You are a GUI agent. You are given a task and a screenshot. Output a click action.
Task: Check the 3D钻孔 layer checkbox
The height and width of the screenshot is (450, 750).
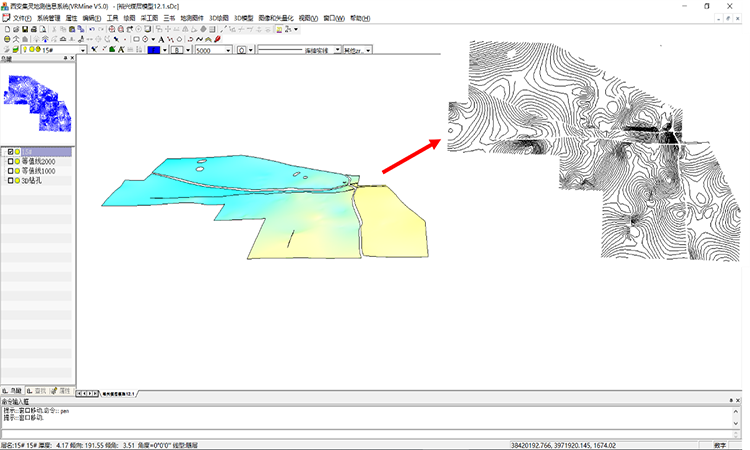(11, 181)
